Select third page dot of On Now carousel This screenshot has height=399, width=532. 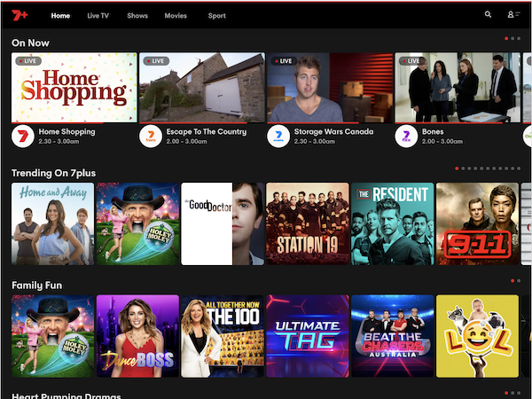519,39
